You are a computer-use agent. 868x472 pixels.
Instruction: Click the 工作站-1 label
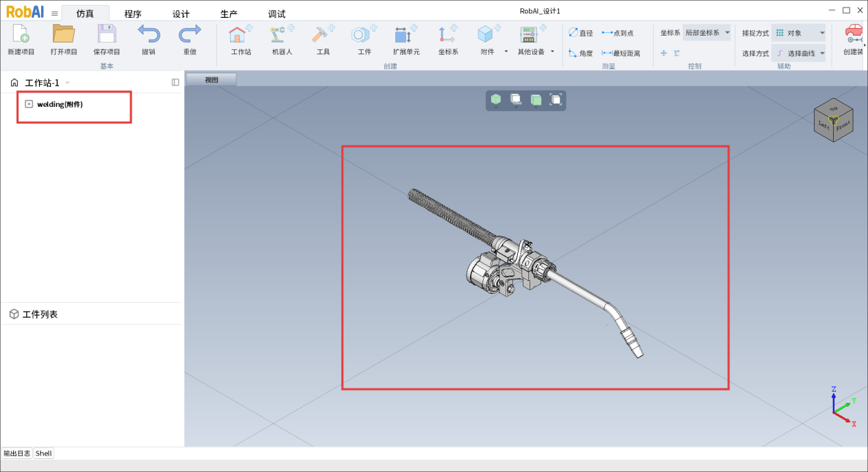point(42,83)
